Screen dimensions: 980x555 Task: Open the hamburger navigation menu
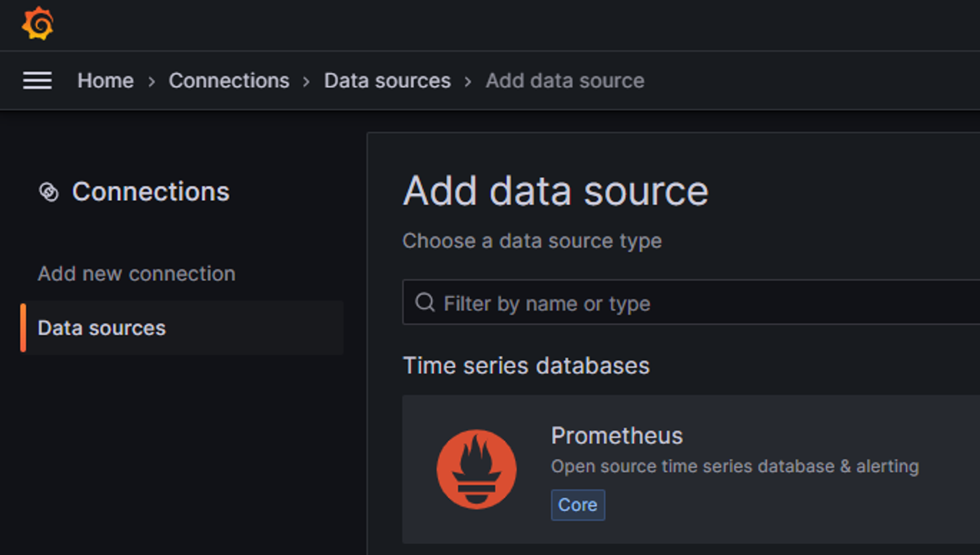tap(37, 80)
